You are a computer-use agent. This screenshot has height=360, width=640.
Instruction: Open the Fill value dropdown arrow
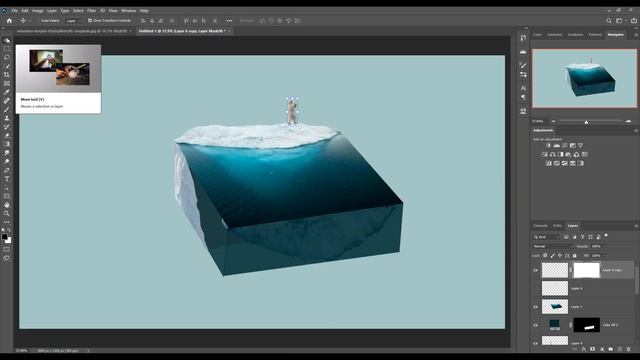click(x=605, y=256)
